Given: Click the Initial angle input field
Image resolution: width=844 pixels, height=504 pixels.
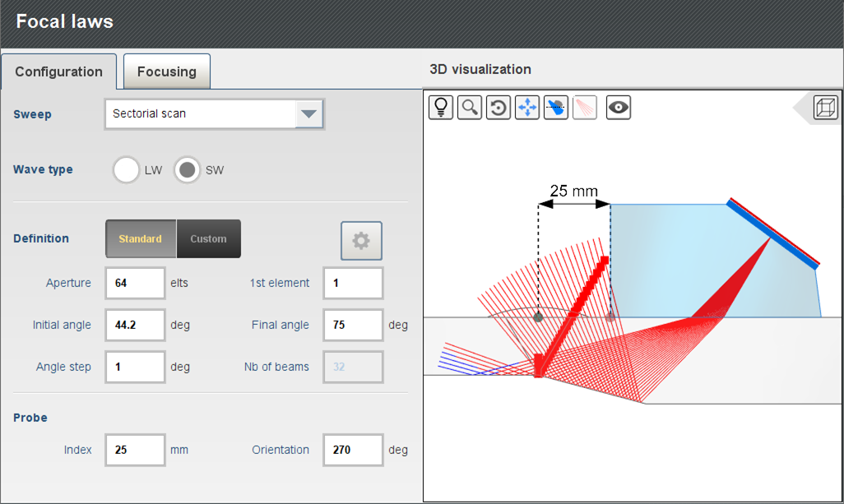Looking at the screenshot, I should tap(135, 325).
